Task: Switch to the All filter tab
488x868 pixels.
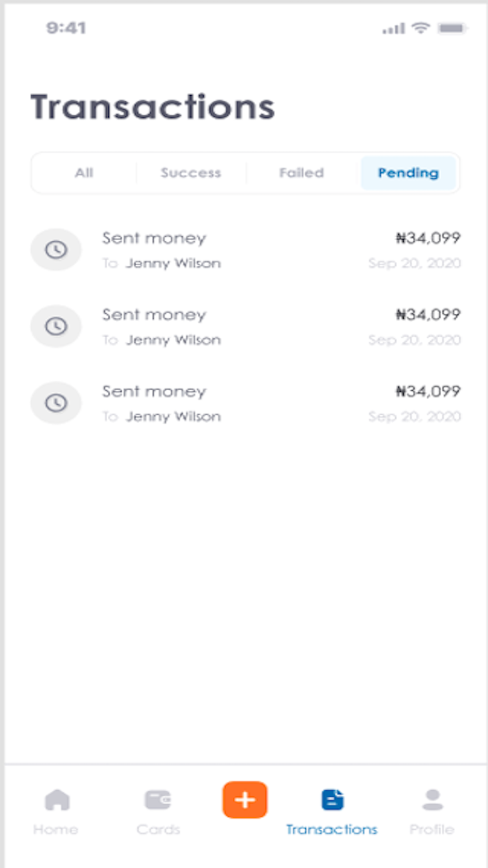Action: 84,173
